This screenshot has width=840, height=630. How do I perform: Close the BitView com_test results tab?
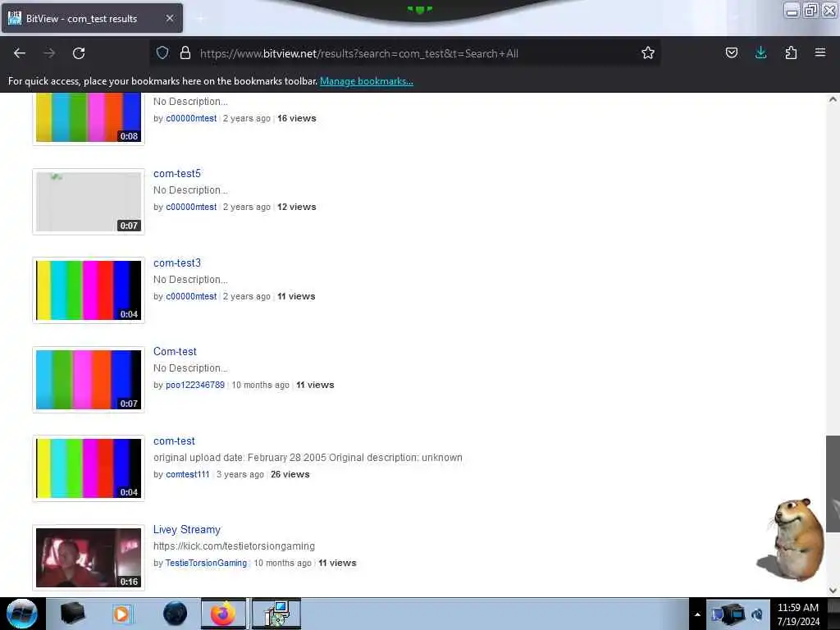pyautogui.click(x=170, y=18)
